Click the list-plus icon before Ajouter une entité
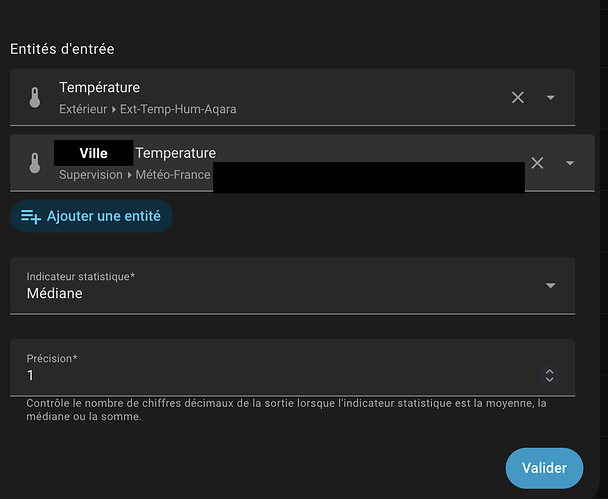The height and width of the screenshot is (499, 608). (31, 216)
